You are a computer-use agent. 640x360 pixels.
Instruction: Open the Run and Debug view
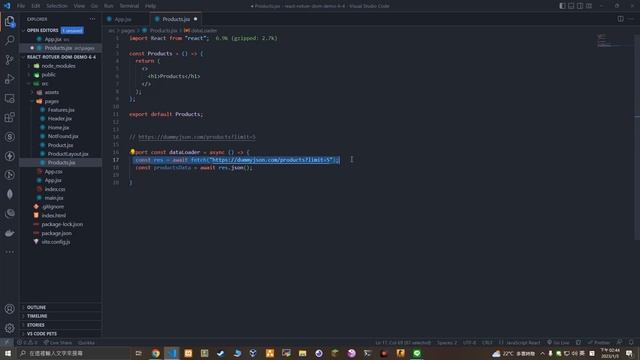pos(9,79)
